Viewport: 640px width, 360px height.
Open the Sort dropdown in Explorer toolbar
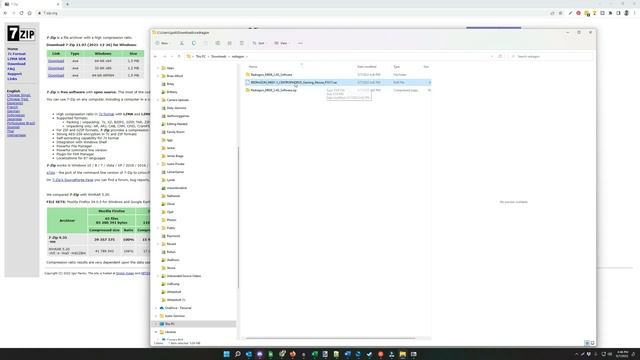(x=259, y=43)
